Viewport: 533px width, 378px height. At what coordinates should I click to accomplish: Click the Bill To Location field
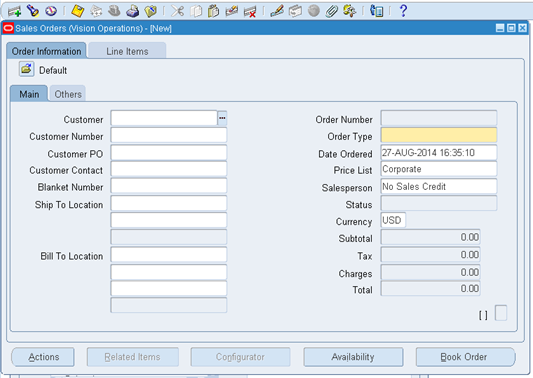169,255
